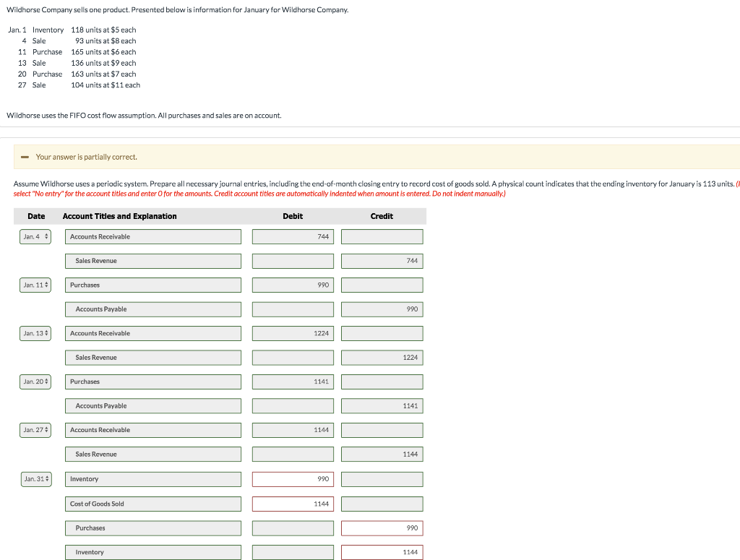Click the Sales Revenue credit 1144 field
This screenshot has width=740, height=560.
click(x=382, y=455)
